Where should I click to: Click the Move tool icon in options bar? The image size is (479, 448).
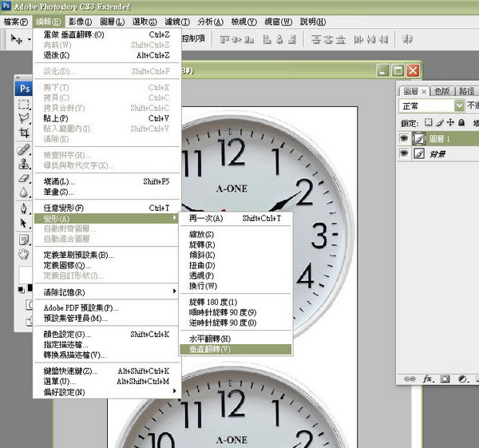[16, 39]
